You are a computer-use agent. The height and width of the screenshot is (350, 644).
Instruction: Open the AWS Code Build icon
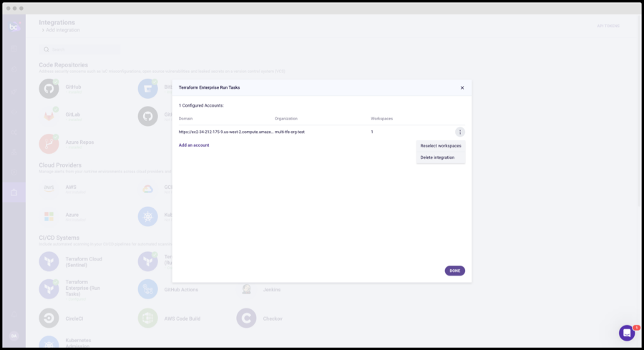(x=148, y=318)
